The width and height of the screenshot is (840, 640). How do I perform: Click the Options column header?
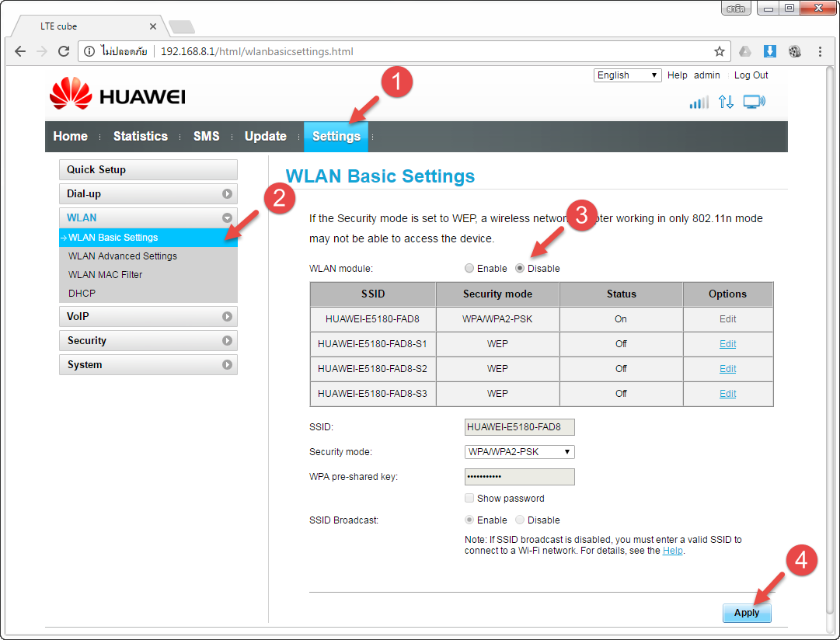(x=727, y=294)
